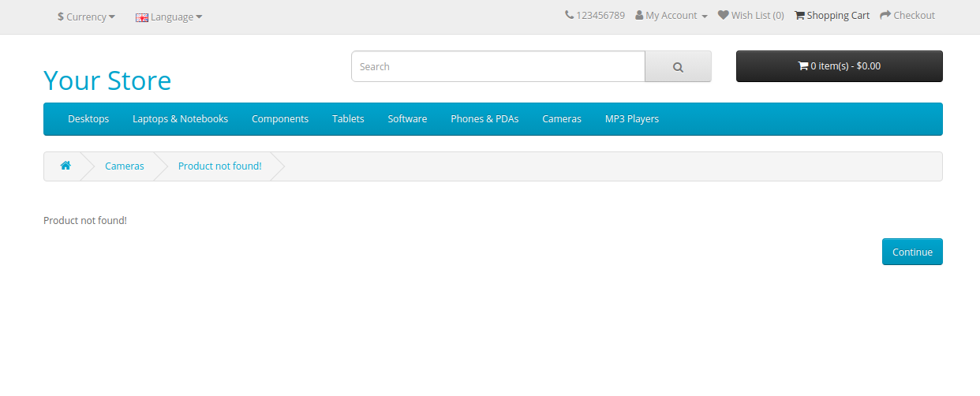The height and width of the screenshot is (396, 980).
Task: Focus the Search input field
Action: [498, 66]
